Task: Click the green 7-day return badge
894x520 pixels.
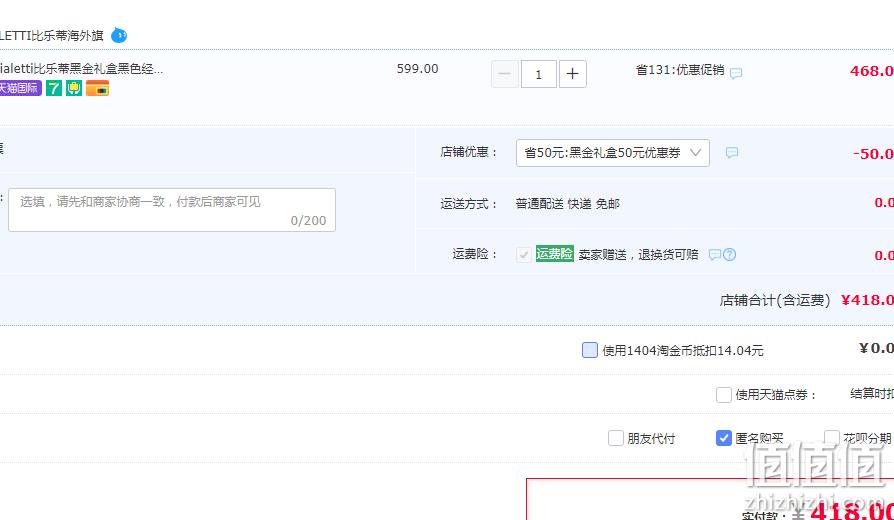Action: point(54,88)
